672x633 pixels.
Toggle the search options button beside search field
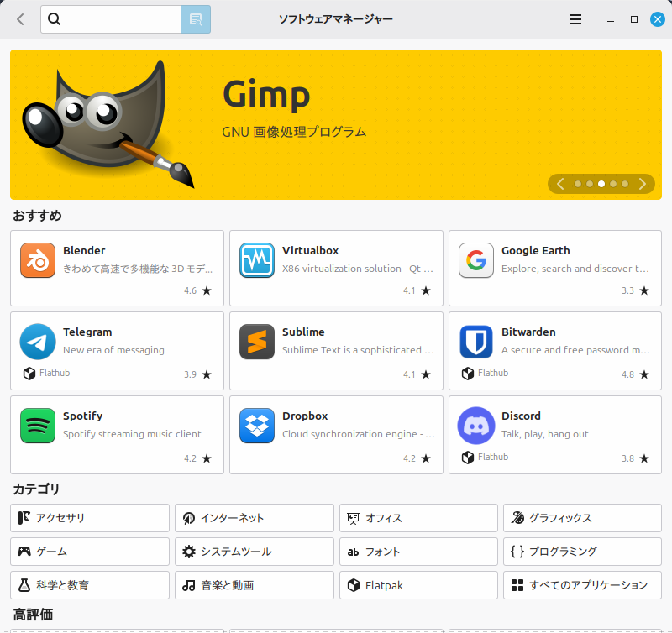[x=196, y=19]
